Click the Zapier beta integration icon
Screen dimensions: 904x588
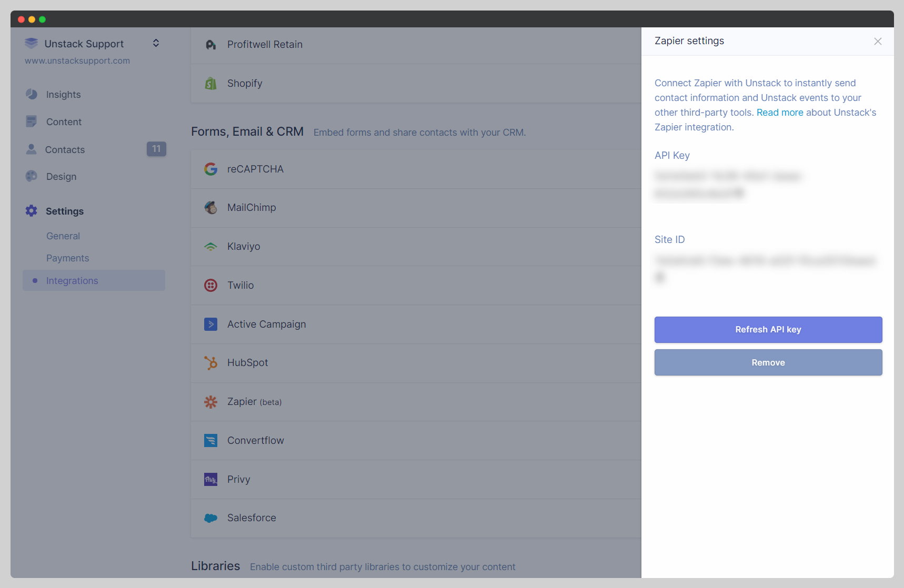[210, 401]
